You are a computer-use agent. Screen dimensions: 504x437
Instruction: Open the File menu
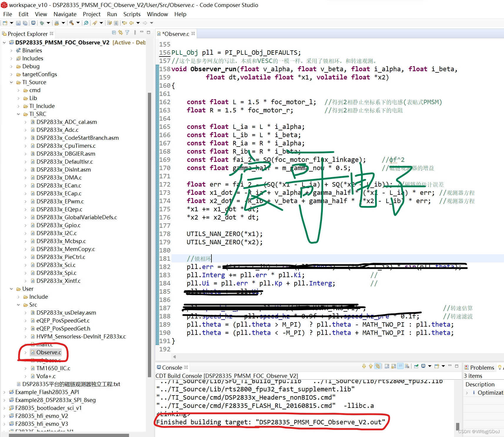(x=8, y=14)
